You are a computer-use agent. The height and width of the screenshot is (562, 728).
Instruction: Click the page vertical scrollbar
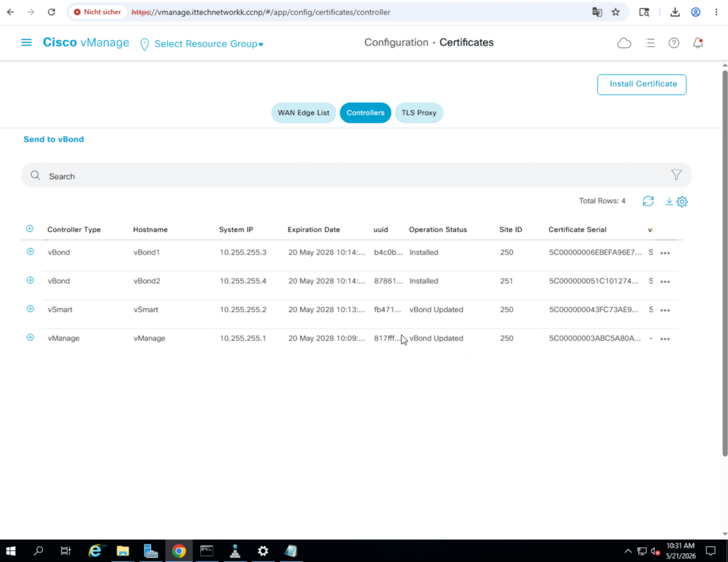725,263
